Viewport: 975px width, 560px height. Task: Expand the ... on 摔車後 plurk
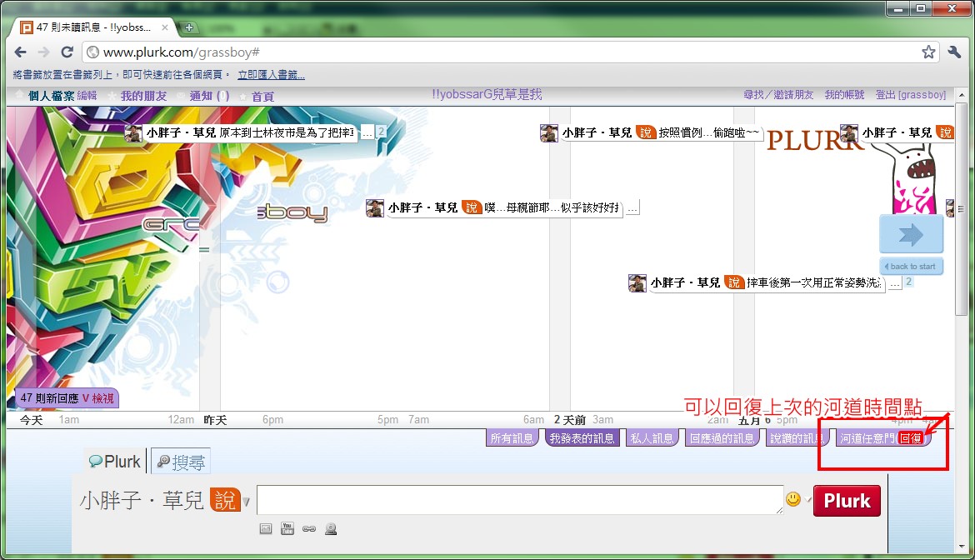click(895, 283)
